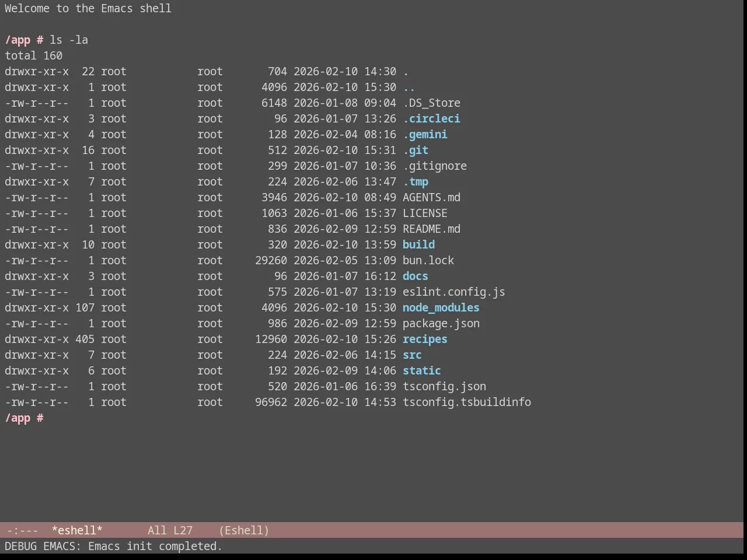The height and width of the screenshot is (560, 747).
Task: Select the tsconfig.json file name
Action: tap(444, 386)
